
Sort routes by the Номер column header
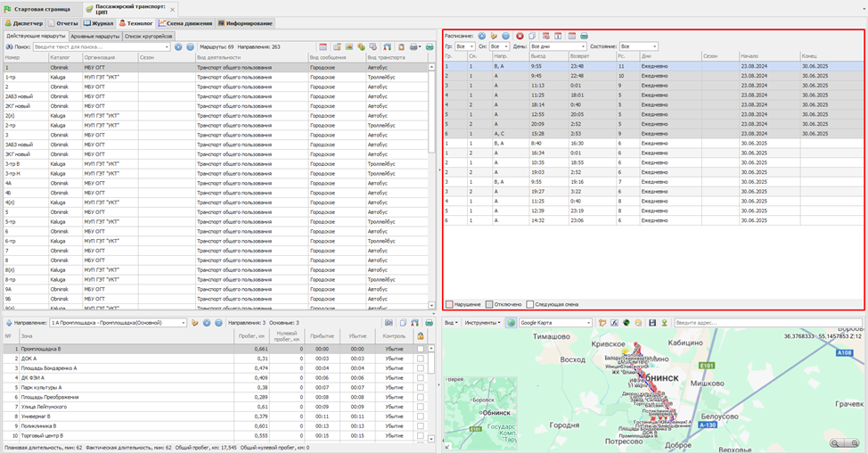tap(26, 57)
